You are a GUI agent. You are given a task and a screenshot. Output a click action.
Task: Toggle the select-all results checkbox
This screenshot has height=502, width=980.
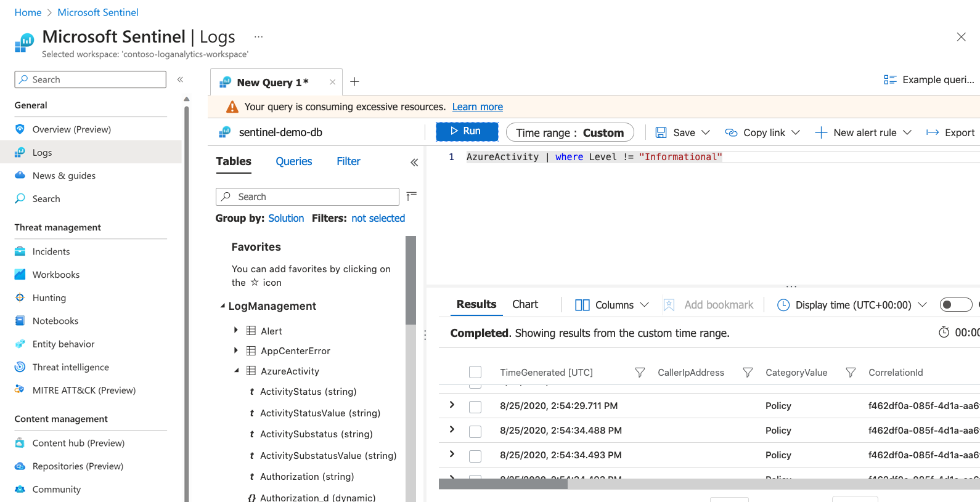475,372
